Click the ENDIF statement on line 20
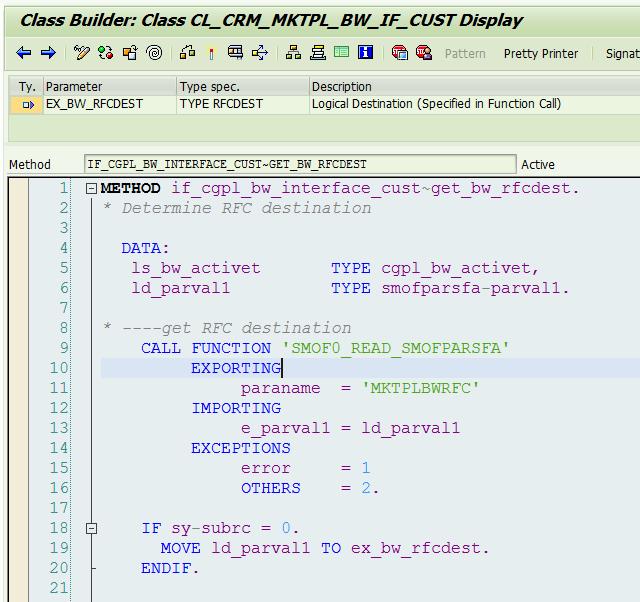 170,568
